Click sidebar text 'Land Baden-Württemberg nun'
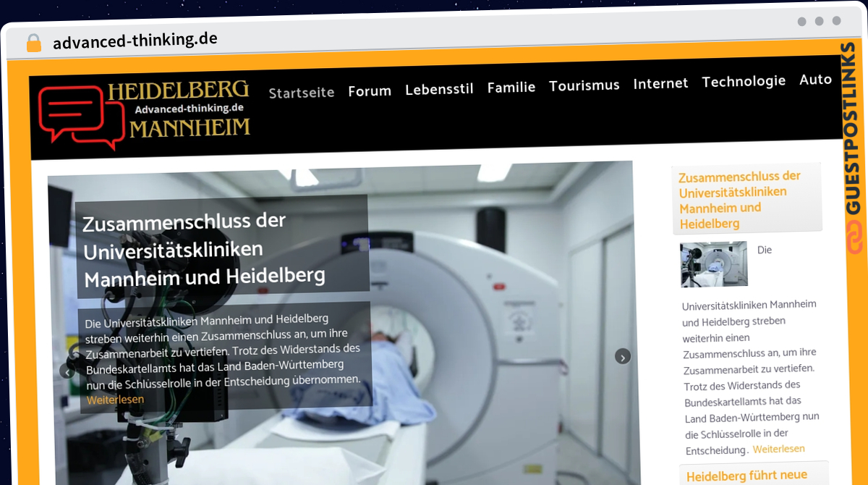Screen dimensions: 868x485 coord(752,418)
